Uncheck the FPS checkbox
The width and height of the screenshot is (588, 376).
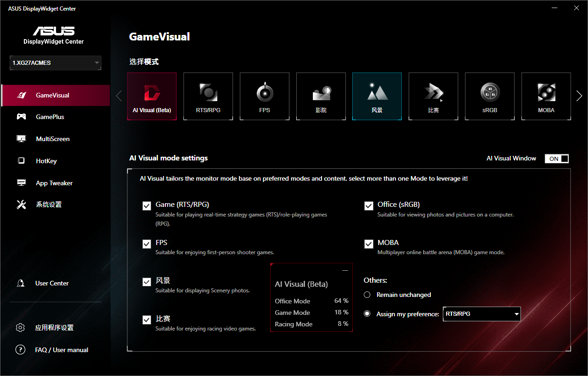[147, 244]
